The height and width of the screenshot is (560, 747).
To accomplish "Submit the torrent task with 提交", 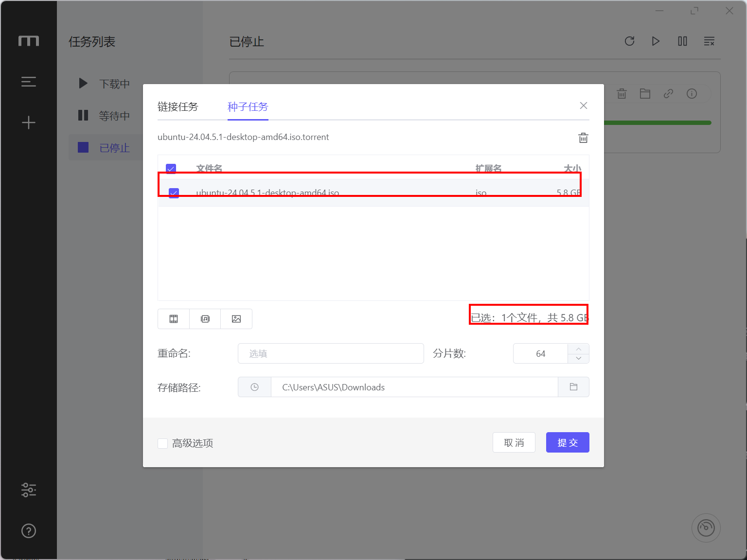I will (x=568, y=442).
